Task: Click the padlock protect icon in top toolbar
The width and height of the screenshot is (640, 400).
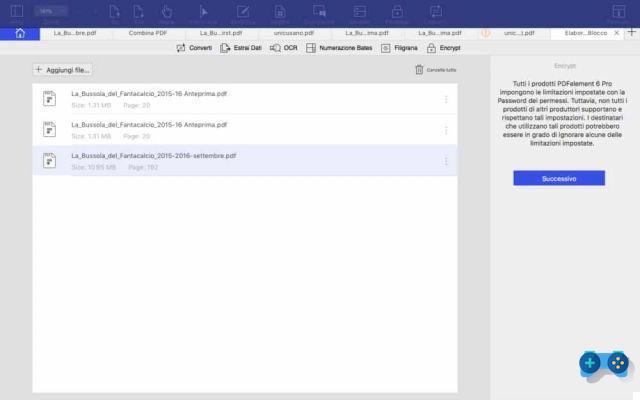Action: pyautogui.click(x=397, y=11)
